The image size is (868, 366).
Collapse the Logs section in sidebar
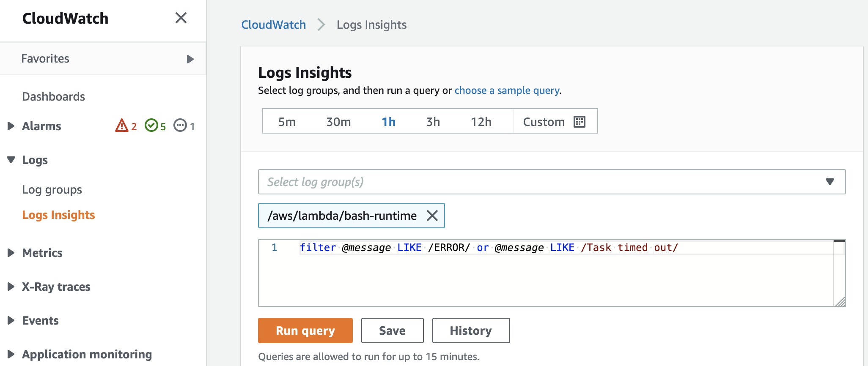(11, 160)
